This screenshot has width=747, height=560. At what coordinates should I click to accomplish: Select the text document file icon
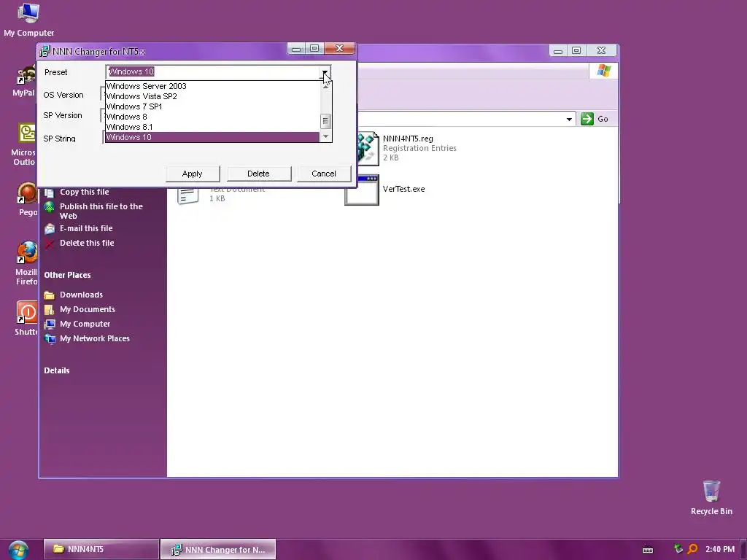click(x=187, y=195)
